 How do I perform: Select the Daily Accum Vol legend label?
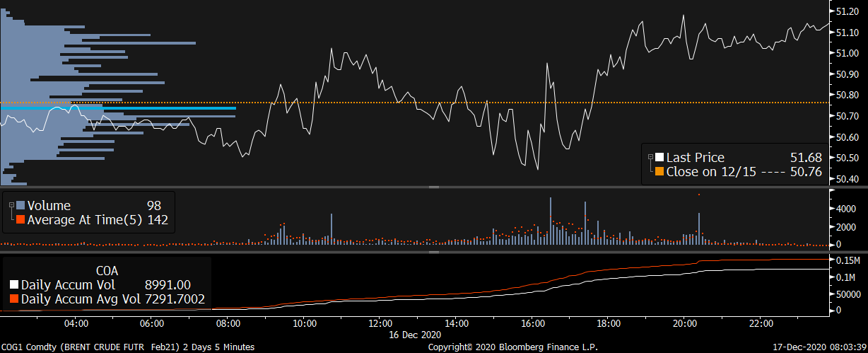click(66, 285)
